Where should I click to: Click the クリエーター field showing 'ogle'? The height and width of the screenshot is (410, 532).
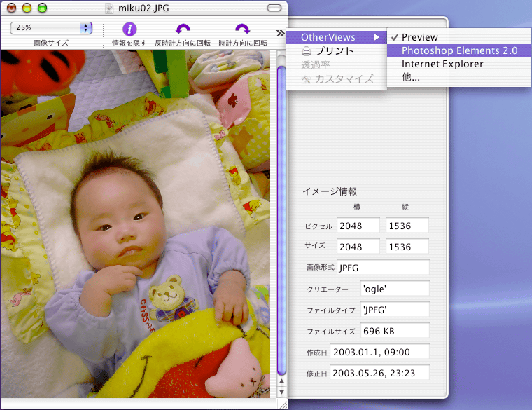395,289
